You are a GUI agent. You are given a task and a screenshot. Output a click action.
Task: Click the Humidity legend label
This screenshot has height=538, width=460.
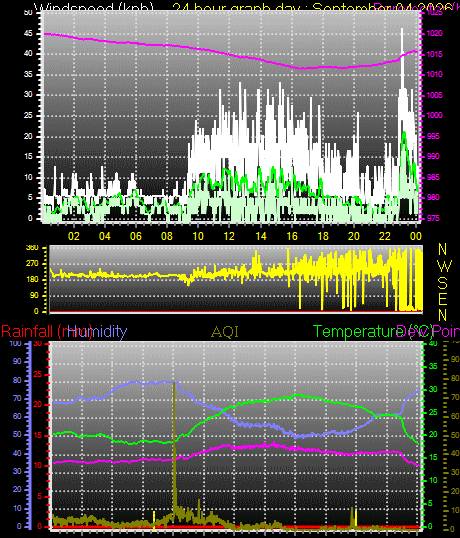tap(97, 332)
